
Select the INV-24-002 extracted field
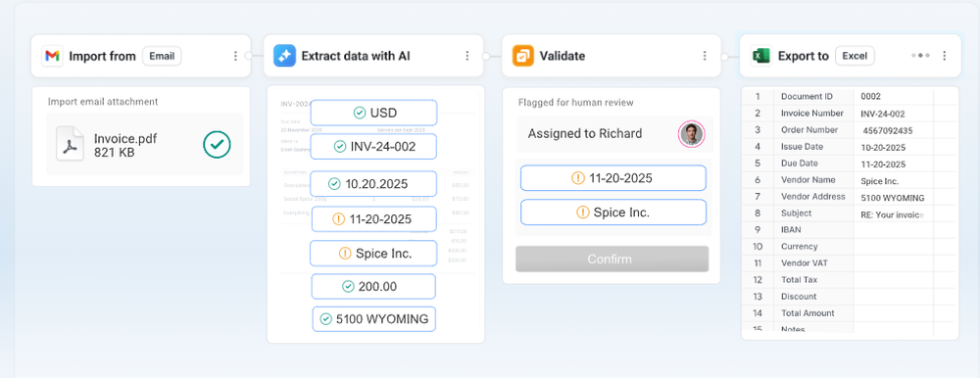click(x=373, y=147)
